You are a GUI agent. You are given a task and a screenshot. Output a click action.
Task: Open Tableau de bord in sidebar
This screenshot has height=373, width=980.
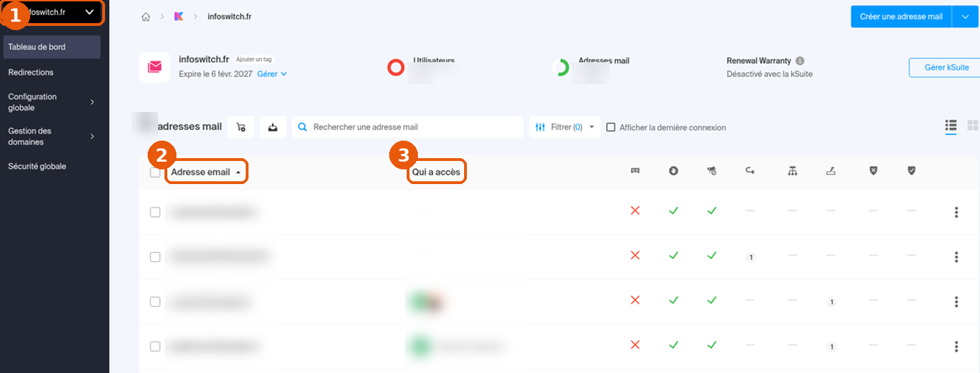(52, 47)
